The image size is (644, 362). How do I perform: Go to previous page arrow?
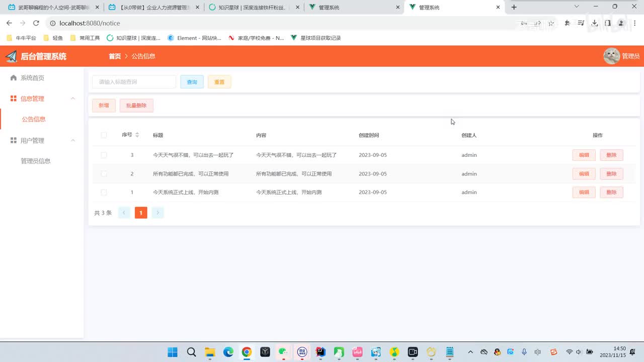tap(124, 213)
